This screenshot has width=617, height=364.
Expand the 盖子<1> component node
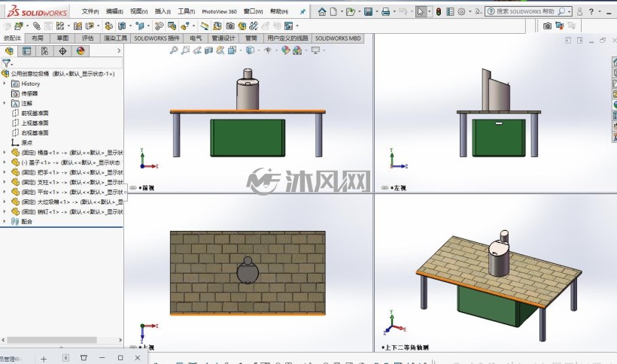5,162
